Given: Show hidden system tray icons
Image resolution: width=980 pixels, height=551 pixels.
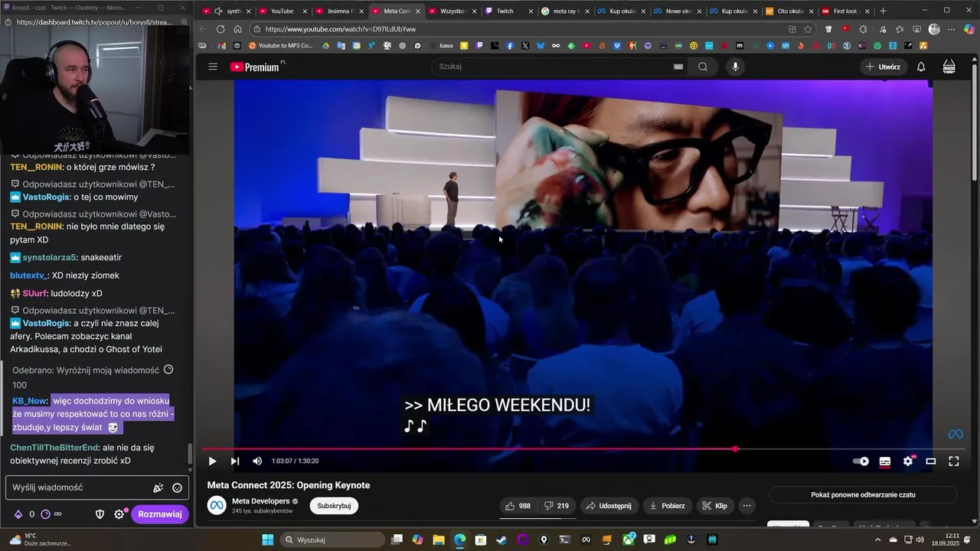Looking at the screenshot, I should (877, 540).
